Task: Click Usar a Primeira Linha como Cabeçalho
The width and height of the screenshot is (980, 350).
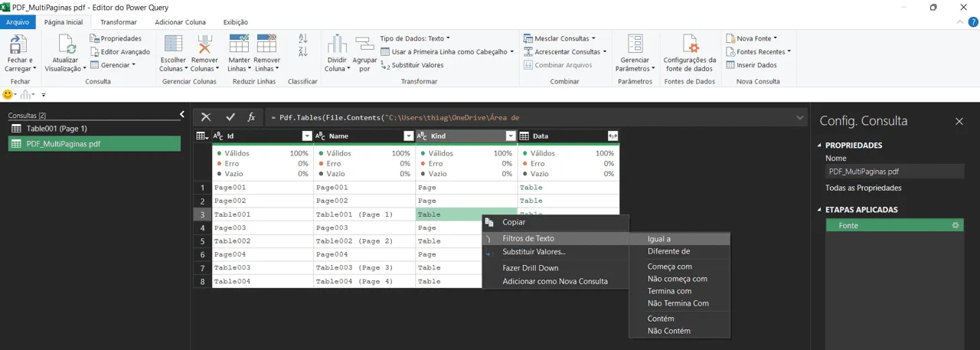Action: click(447, 51)
